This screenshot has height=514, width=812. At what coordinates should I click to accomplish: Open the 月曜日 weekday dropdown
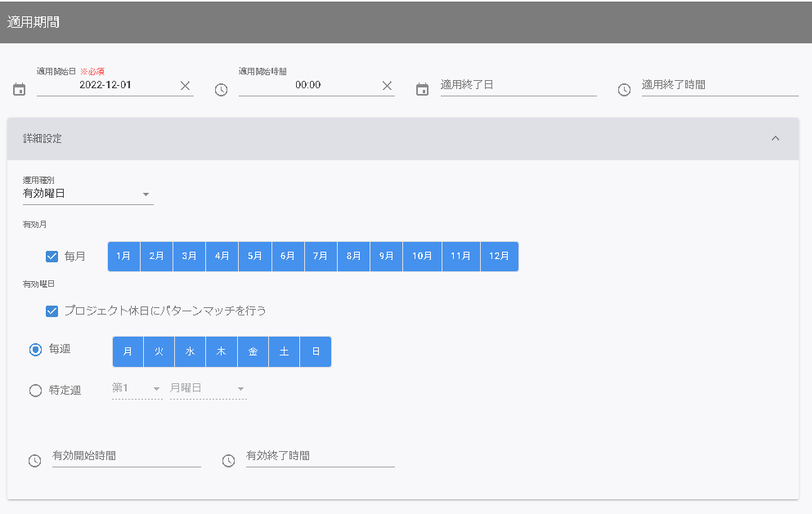coord(208,388)
